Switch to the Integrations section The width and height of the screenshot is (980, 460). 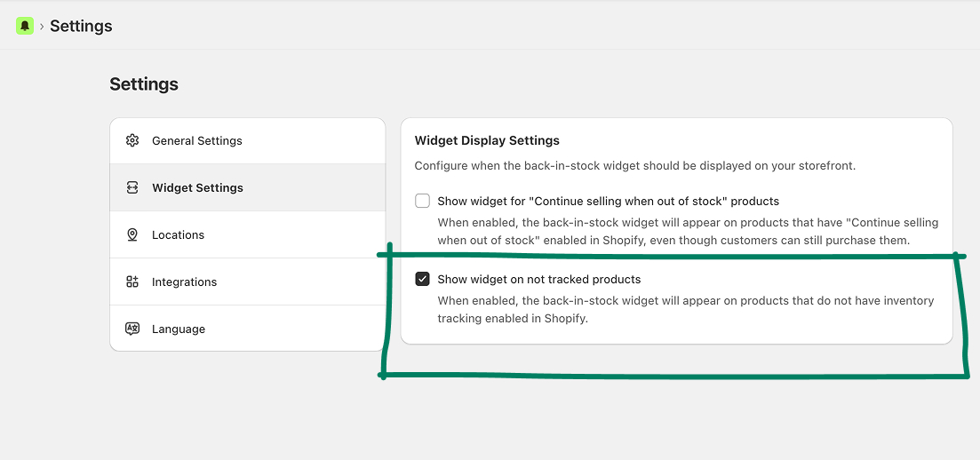tap(184, 282)
